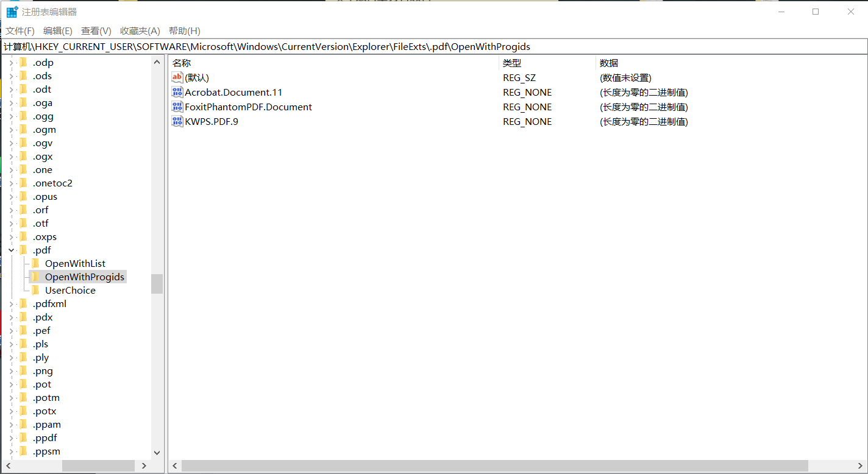Screen dimensions: 868x474
Task: Expand the .otf key node
Action: 11,223
